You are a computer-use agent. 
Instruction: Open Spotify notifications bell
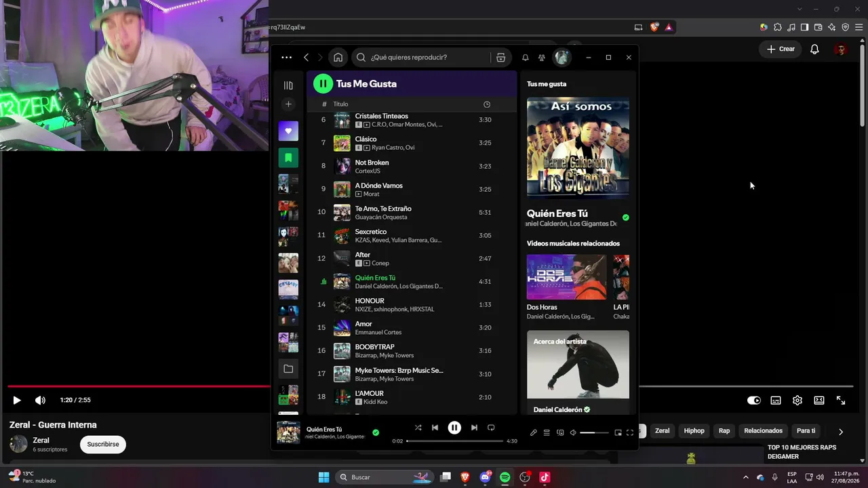(x=526, y=58)
